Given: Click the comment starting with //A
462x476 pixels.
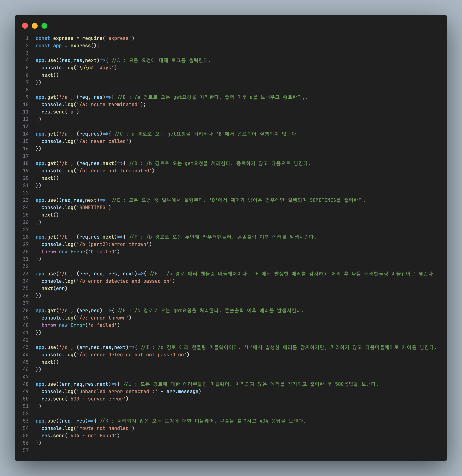Looking at the screenshot, I should coord(161,60).
